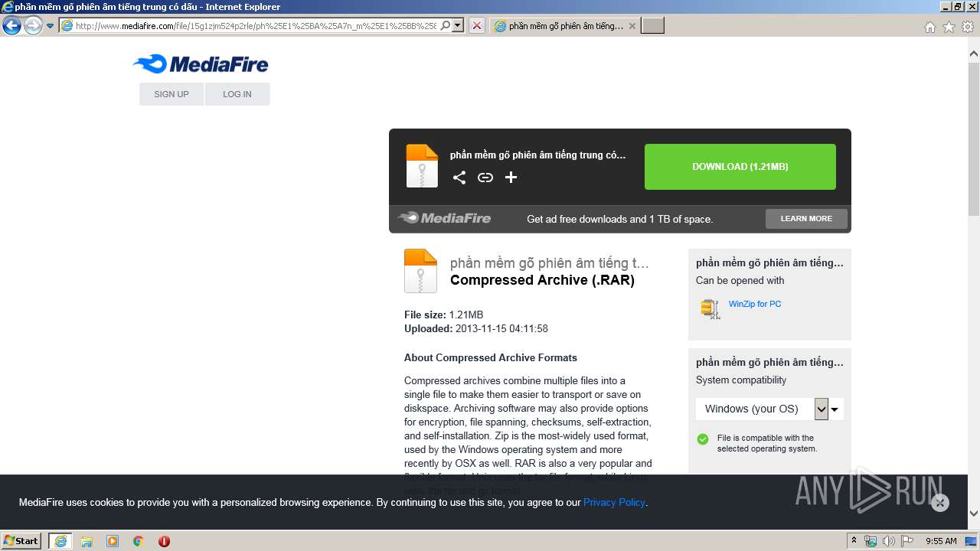The width and height of the screenshot is (980, 551).
Task: Click the zip file icon in download bar
Action: pyautogui.click(x=422, y=166)
